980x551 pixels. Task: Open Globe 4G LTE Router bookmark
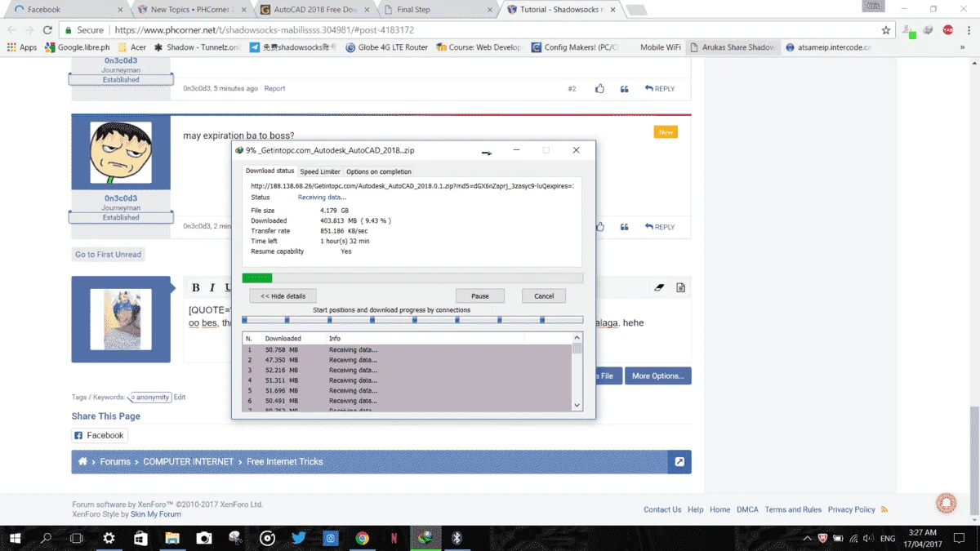point(387,47)
